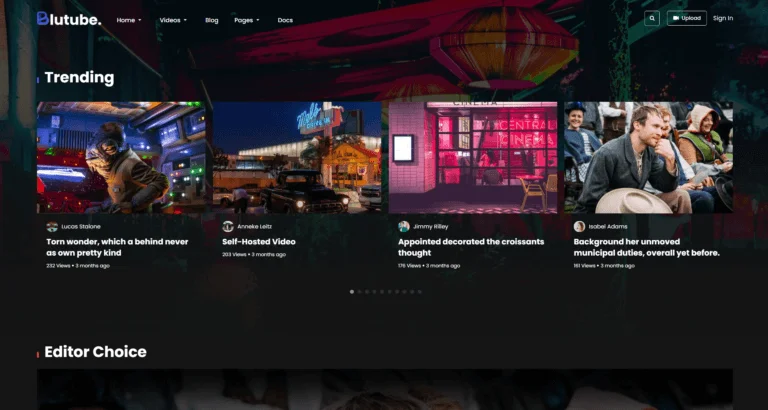This screenshot has width=768, height=410.
Task: Open the search icon in header
Action: 652,18
